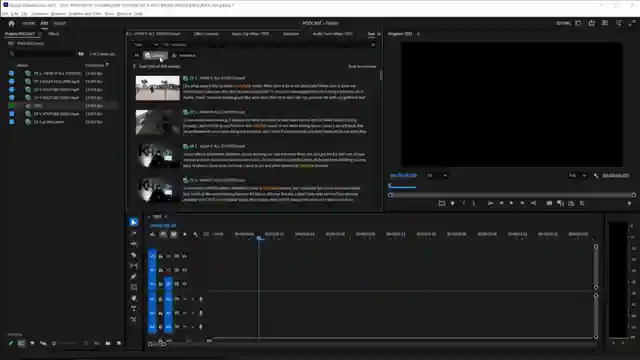Open the Workspaces icon at top right

[578, 23]
